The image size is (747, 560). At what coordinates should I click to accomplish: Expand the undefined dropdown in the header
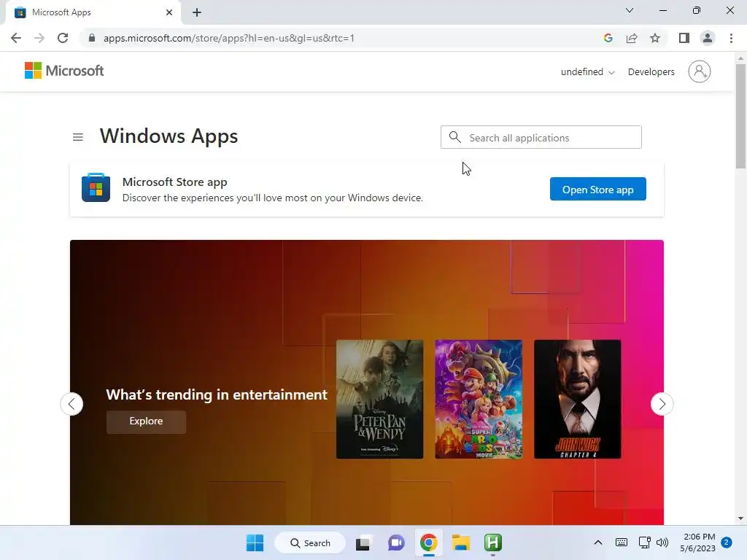pyautogui.click(x=587, y=72)
